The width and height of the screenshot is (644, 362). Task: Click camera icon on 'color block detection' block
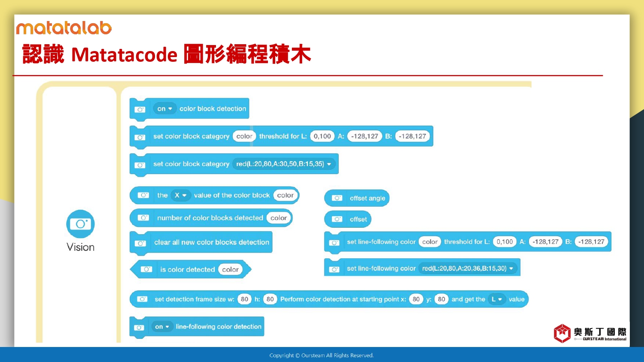140,109
